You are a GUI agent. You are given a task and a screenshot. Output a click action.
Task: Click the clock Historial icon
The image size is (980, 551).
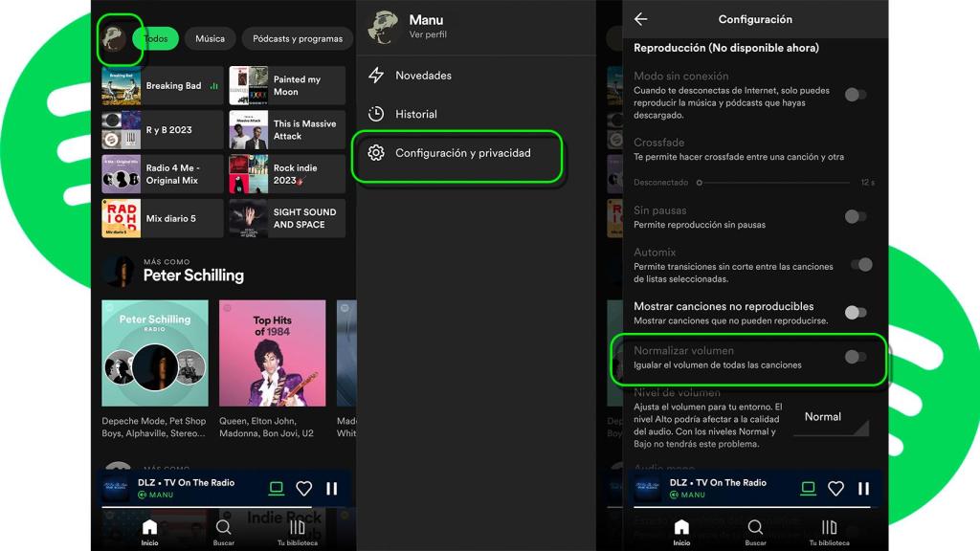point(375,115)
